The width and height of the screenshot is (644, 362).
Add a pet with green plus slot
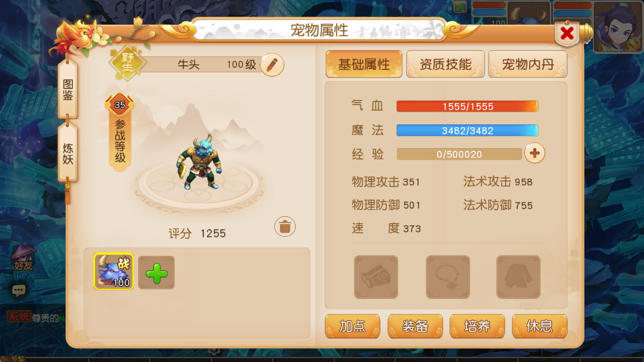click(156, 273)
